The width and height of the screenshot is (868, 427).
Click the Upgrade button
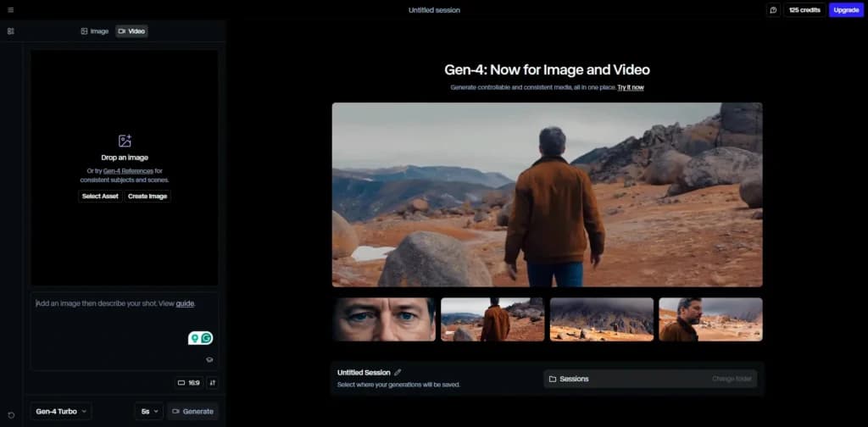click(x=846, y=10)
